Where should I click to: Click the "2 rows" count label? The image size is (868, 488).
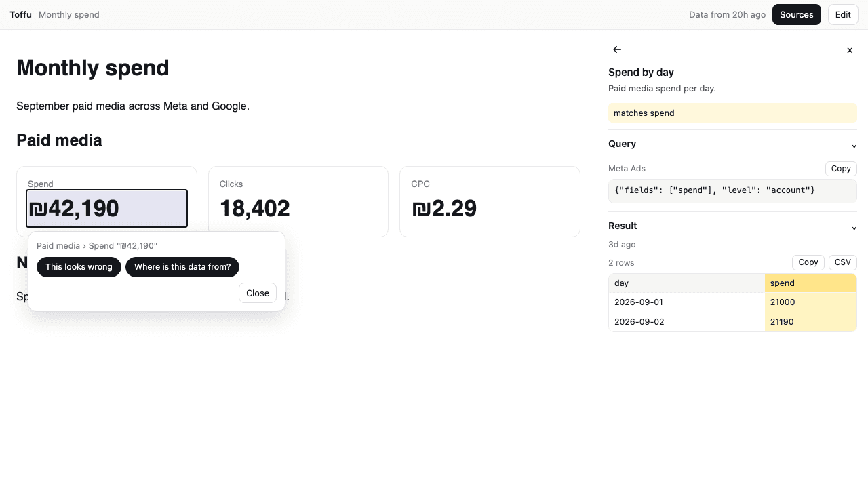tap(621, 263)
